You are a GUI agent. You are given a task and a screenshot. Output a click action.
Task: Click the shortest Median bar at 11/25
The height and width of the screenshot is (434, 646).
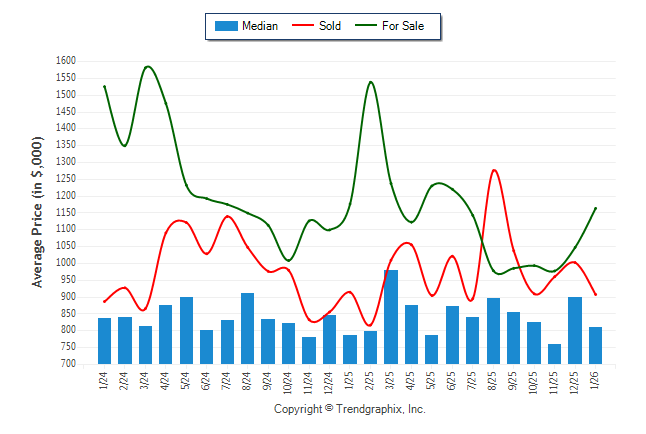(554, 354)
